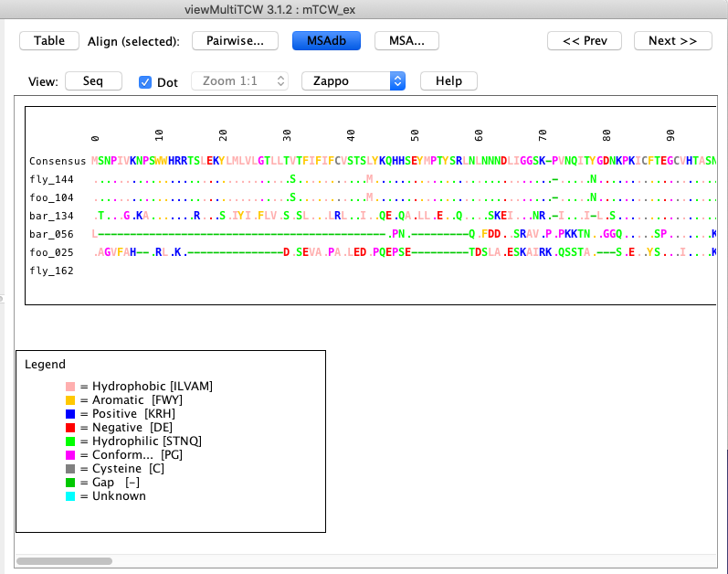Click the gray Cysteine legend swatch

pos(69,469)
